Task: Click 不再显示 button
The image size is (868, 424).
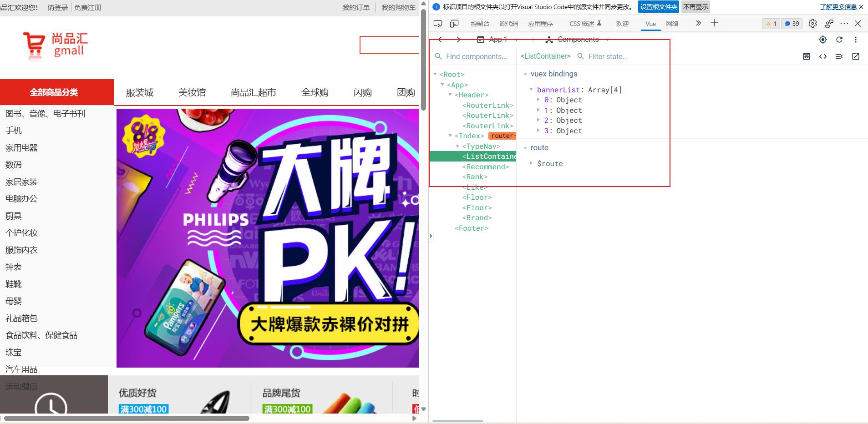Action: [x=695, y=7]
